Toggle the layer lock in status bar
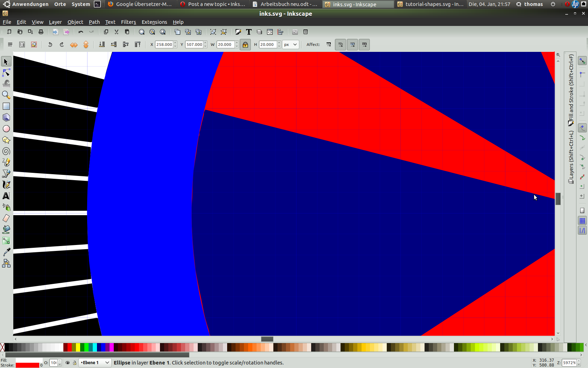Image resolution: width=588 pixels, height=368 pixels. pyautogui.click(x=75, y=363)
